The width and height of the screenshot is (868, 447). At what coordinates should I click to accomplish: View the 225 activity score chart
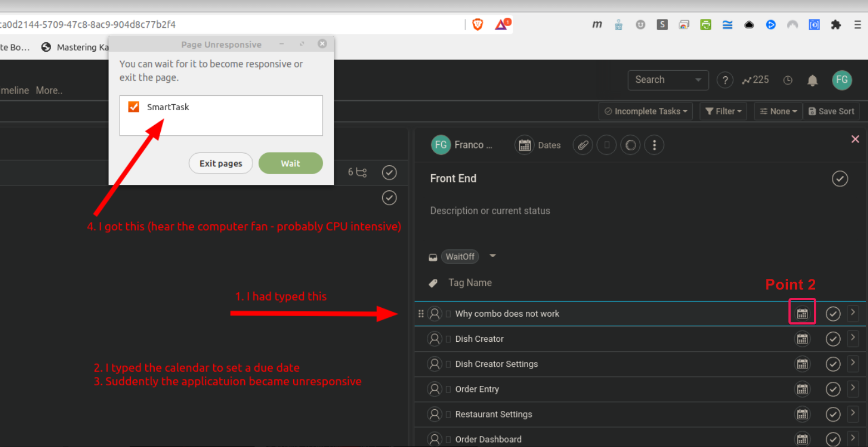coord(755,80)
